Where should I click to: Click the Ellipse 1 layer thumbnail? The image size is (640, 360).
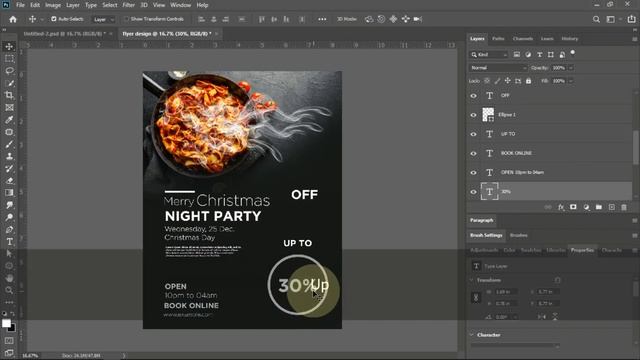(489, 115)
